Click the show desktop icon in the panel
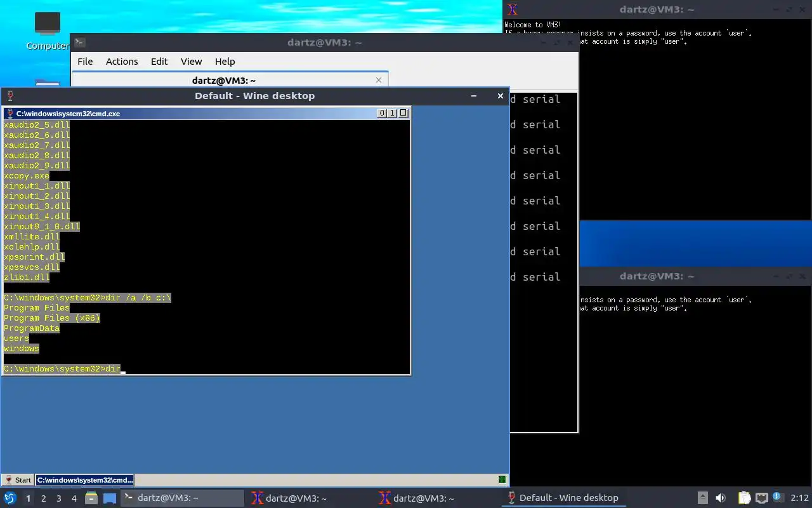Screen dimensions: 812x508 click(x=110, y=498)
